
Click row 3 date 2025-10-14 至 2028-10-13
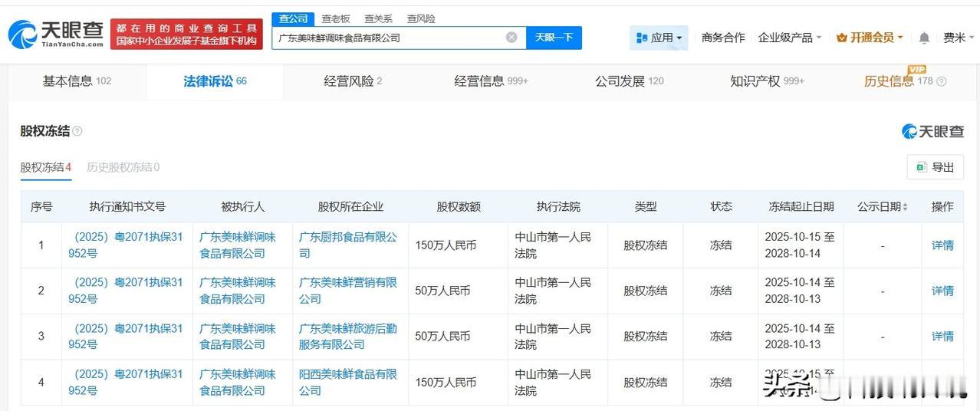click(800, 337)
